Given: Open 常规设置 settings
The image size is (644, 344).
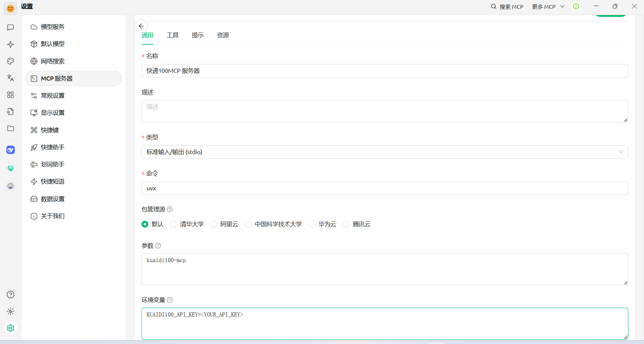Looking at the screenshot, I should click(x=73, y=96).
